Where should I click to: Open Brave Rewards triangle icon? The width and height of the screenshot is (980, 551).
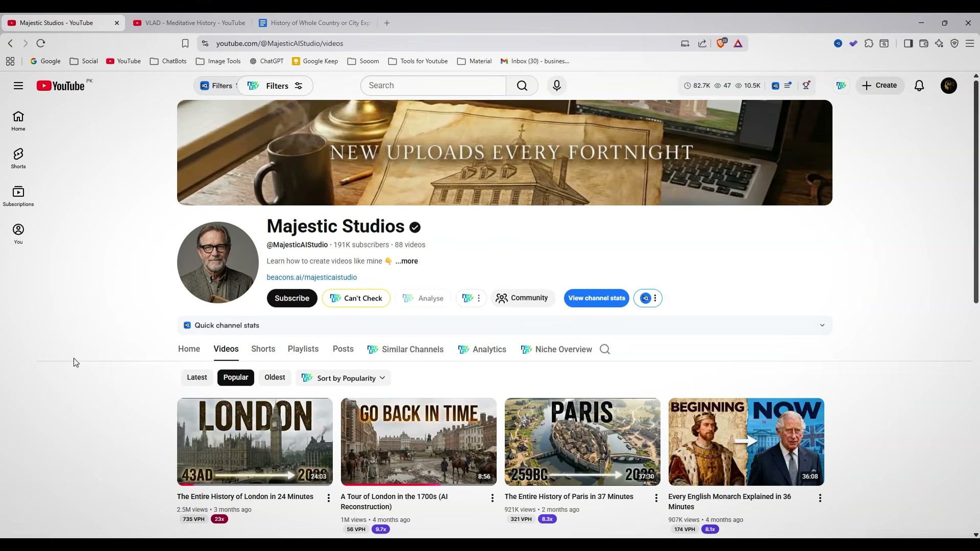(738, 43)
